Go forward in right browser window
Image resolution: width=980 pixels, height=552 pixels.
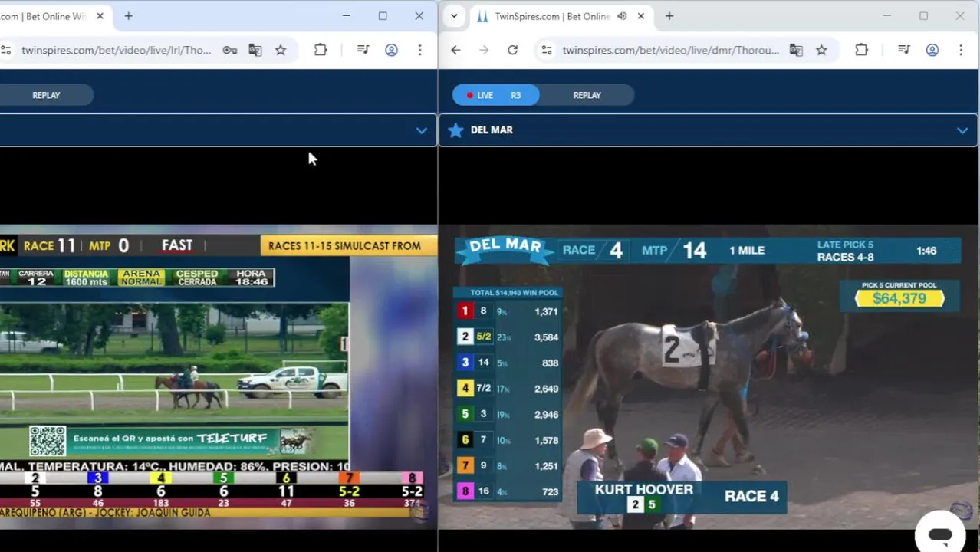pyautogui.click(x=484, y=50)
